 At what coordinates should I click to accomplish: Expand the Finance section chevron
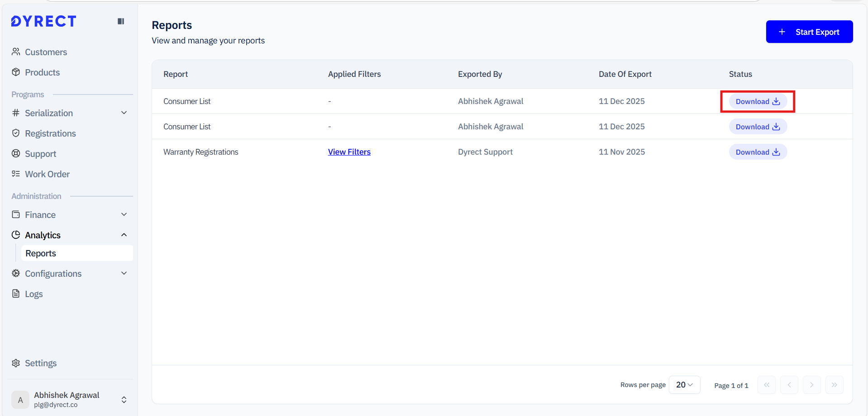(124, 215)
